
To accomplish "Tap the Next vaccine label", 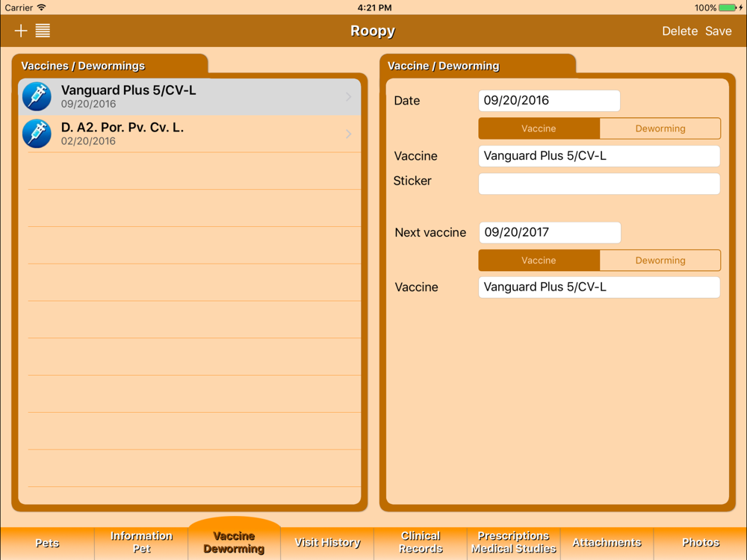I will 430,232.
